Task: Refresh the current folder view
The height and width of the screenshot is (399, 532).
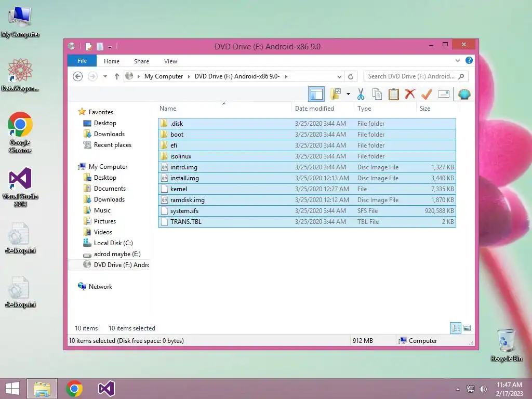Action: click(351, 76)
